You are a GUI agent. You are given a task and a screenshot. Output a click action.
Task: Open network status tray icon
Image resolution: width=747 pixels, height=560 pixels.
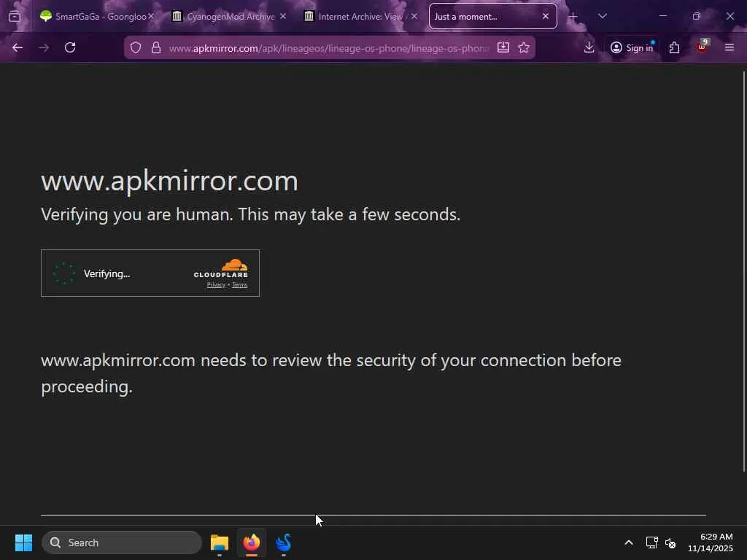651,542
